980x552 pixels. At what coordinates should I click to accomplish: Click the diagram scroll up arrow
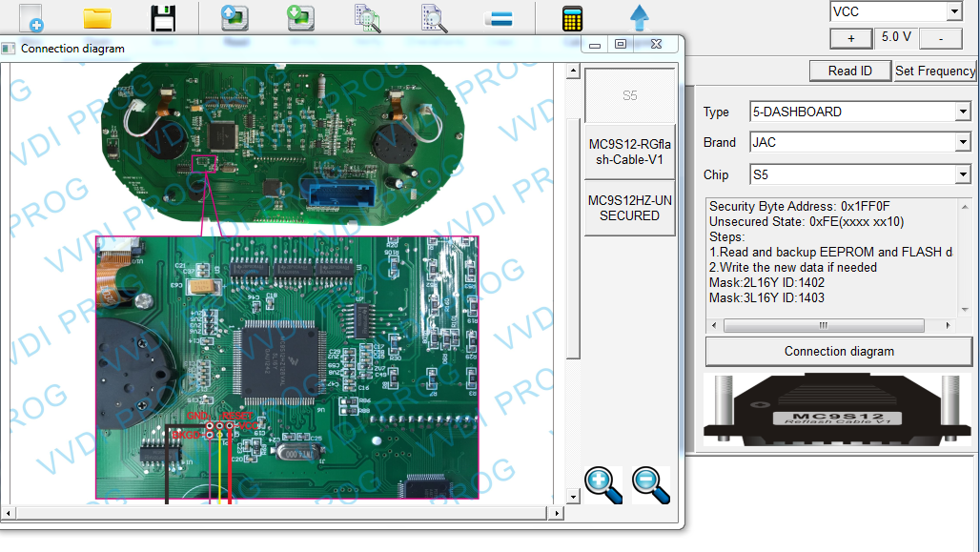tap(573, 71)
